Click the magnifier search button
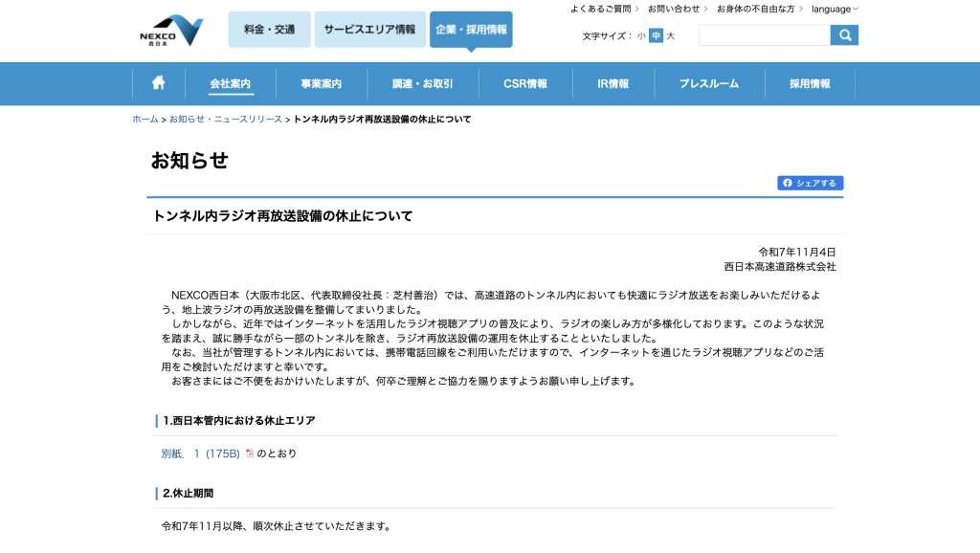Screen dimensions: 980x553 [x=844, y=35]
